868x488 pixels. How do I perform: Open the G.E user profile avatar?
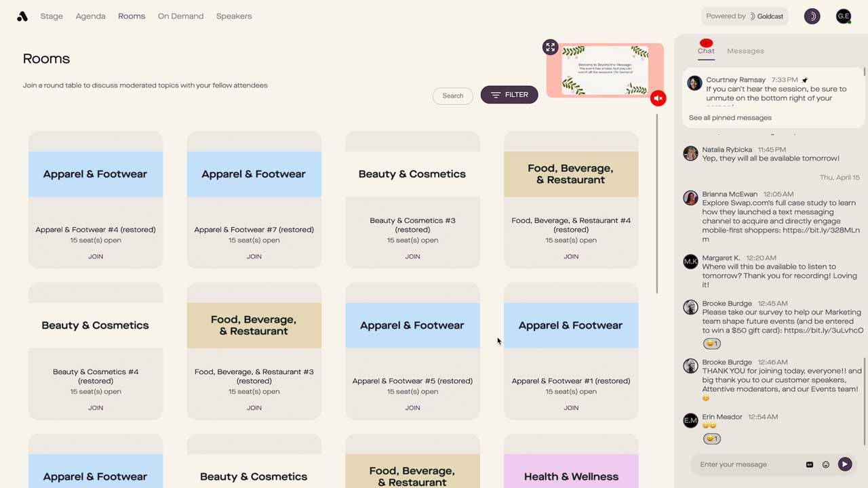click(844, 16)
